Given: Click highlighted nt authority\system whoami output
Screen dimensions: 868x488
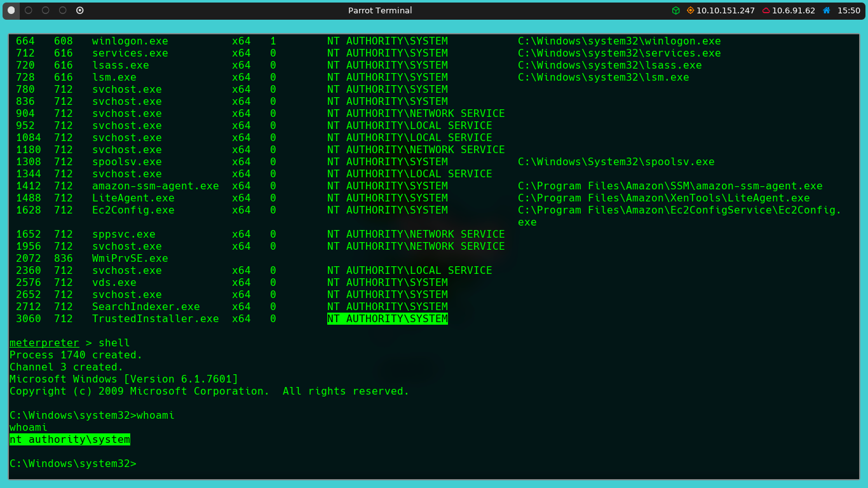Looking at the screenshot, I should [x=70, y=440].
